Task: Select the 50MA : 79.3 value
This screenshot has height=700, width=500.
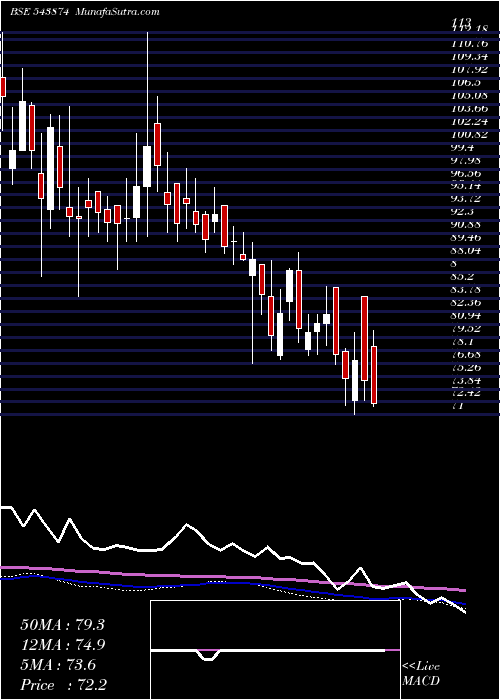Action: pos(62,625)
